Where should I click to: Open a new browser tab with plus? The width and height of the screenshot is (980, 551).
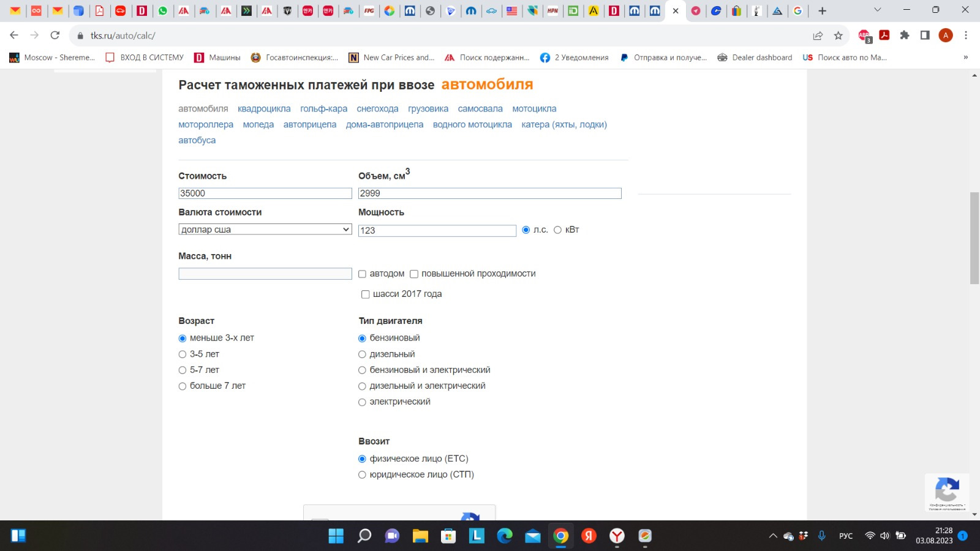(x=823, y=10)
